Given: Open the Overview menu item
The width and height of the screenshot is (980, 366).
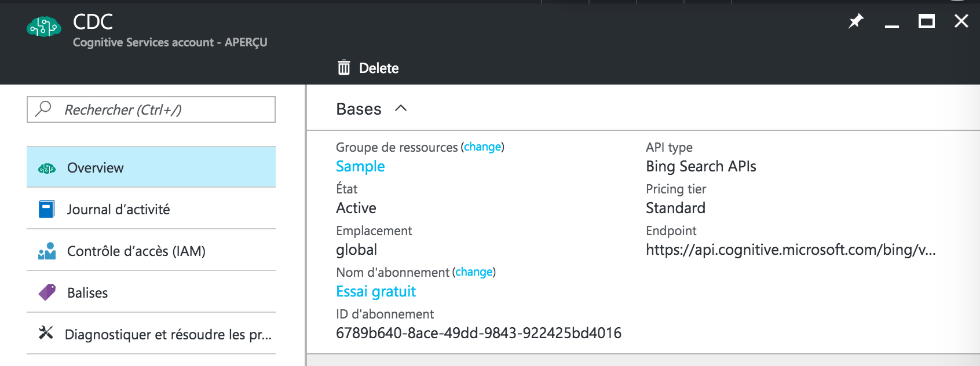Looking at the screenshot, I should coord(151,167).
